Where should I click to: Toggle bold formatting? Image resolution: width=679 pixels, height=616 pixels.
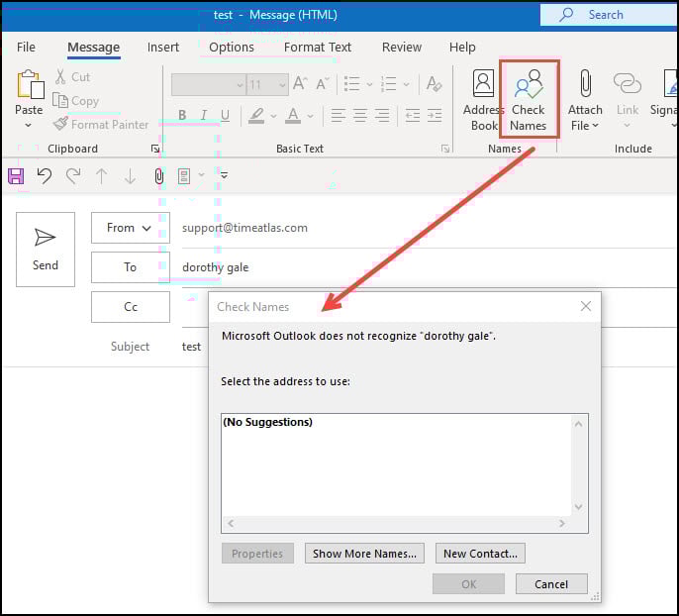(182, 115)
